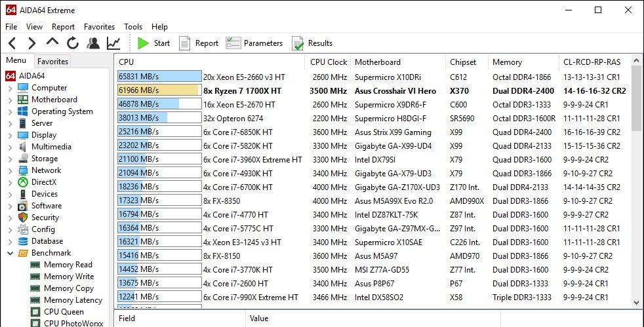This screenshot has height=327, width=644.
Task: Open the user profile toolbar icon
Action: (93, 43)
